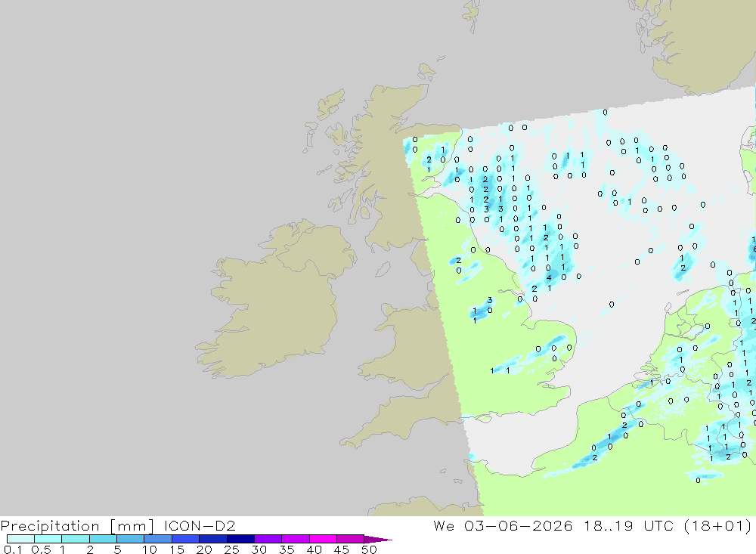Click the 15–20 mm legend color swatch
This screenshot has height=554, width=756.
point(185,539)
